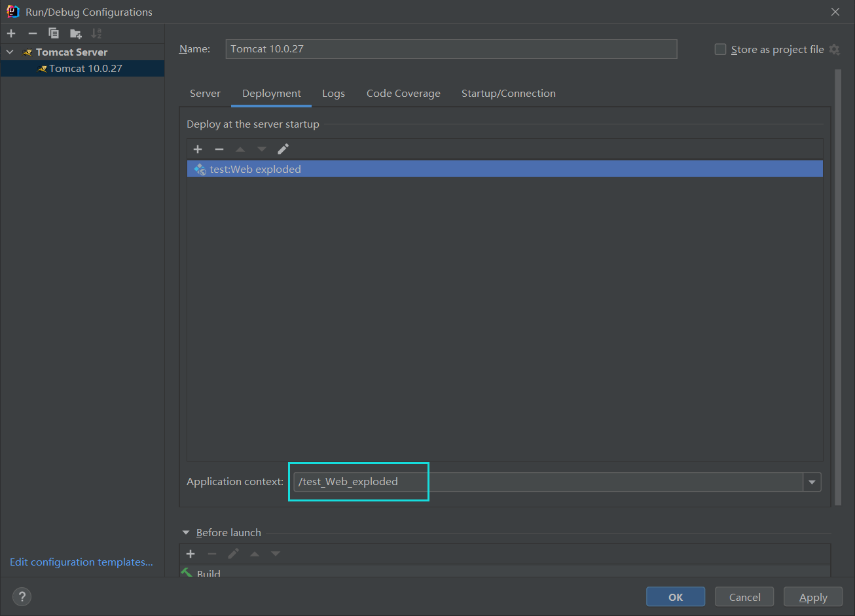This screenshot has width=855, height=616.
Task: Open the help question mark
Action: 22,596
